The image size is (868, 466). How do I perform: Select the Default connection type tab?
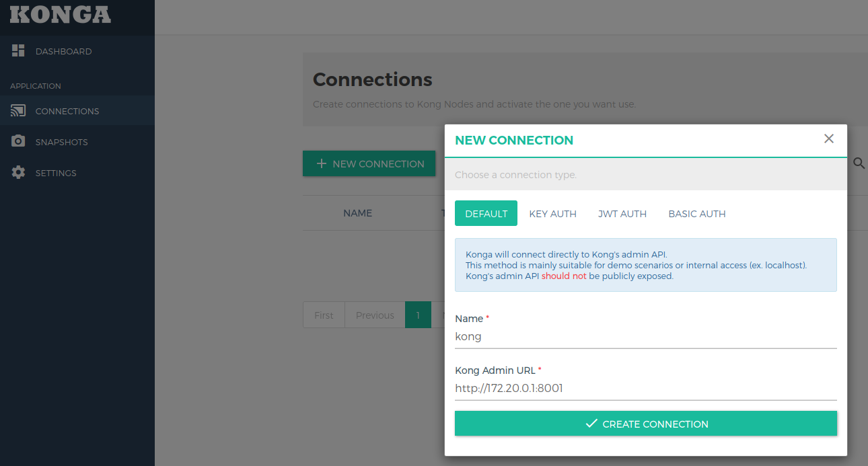coord(486,213)
